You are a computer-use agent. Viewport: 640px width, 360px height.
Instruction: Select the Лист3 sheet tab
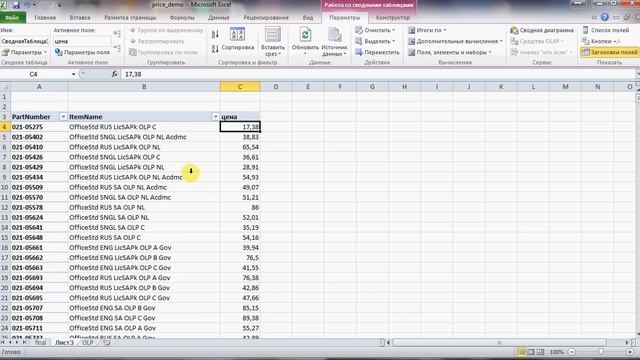click(x=64, y=342)
